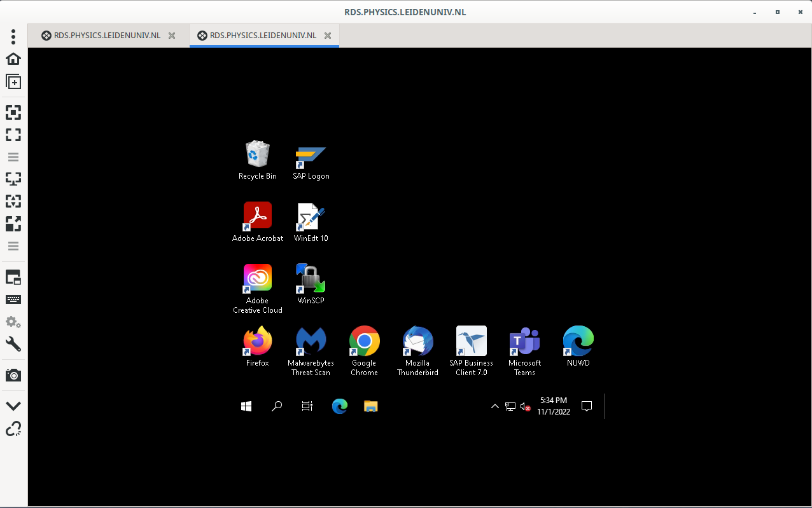The image size is (812, 508).
Task: Open the three-dot menu at sidebar top
Action: 13,36
